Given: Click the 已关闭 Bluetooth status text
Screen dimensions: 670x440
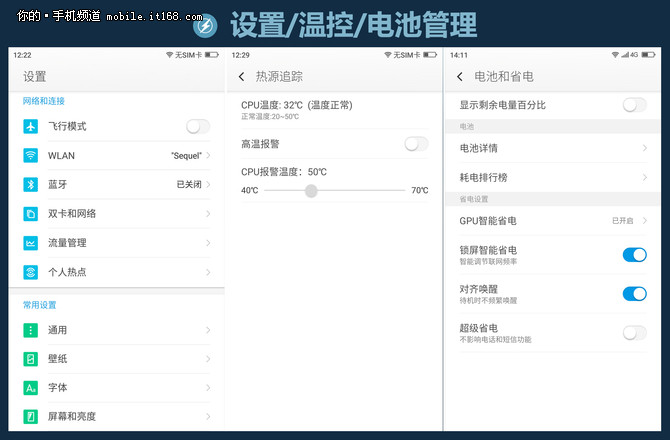Looking at the screenshot, I should pos(189,185).
